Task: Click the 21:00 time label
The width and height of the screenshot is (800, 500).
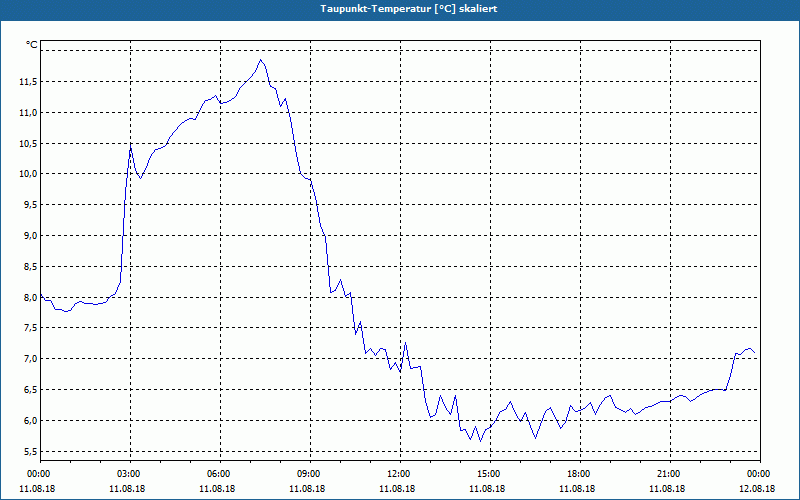Action: click(x=670, y=474)
